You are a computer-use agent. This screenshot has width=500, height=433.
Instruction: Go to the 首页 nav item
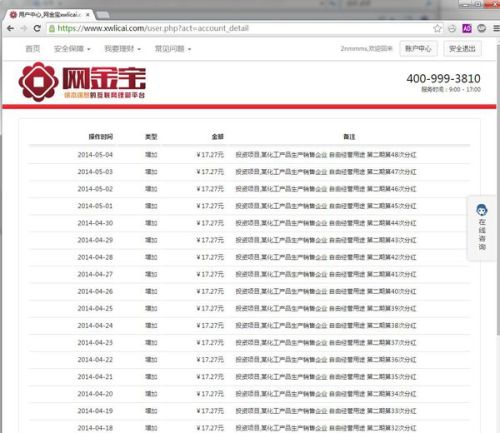(x=33, y=49)
